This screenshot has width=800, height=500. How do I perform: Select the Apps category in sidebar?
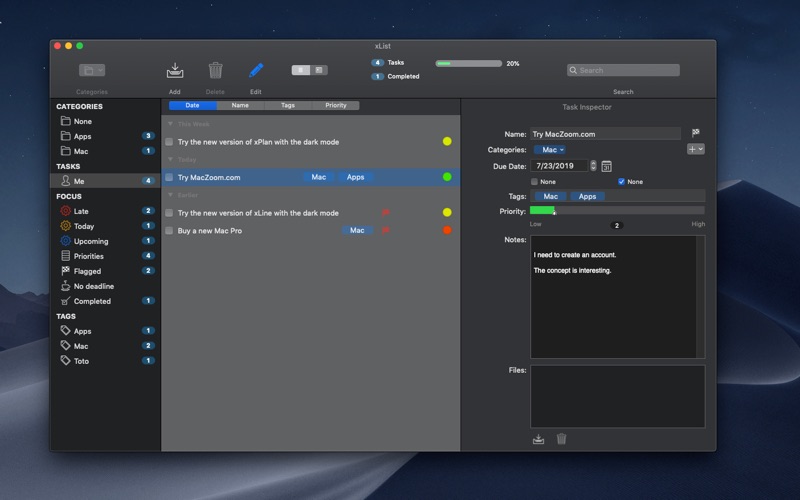pos(82,136)
